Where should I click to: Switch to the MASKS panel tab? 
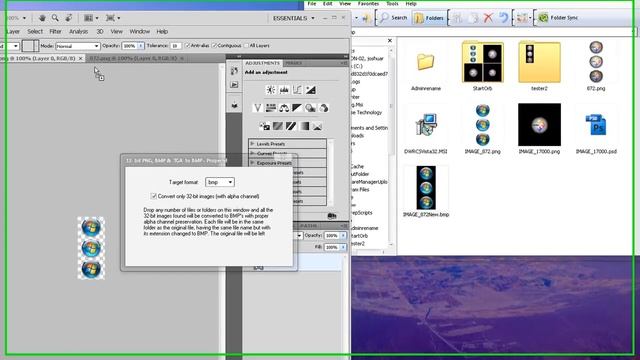293,63
